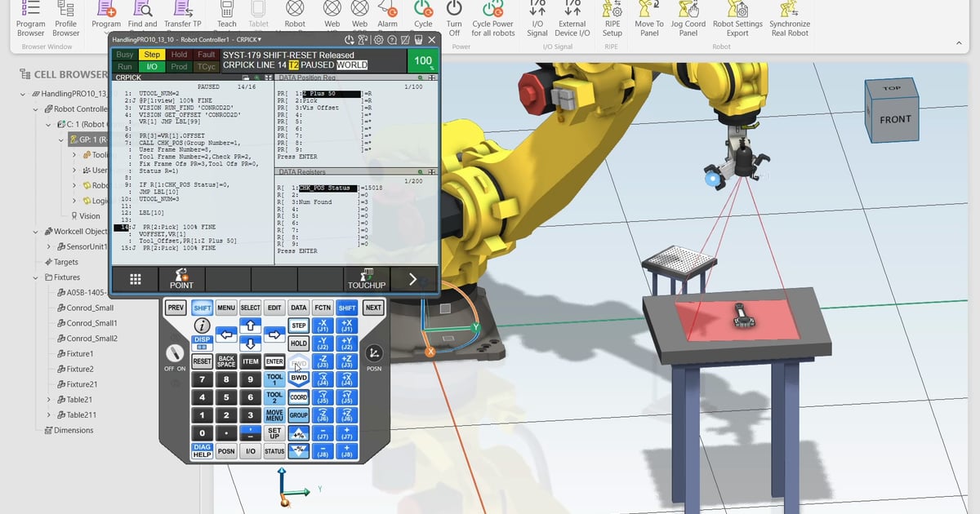
Task: Click the DATA key on keypad
Action: 299,308
